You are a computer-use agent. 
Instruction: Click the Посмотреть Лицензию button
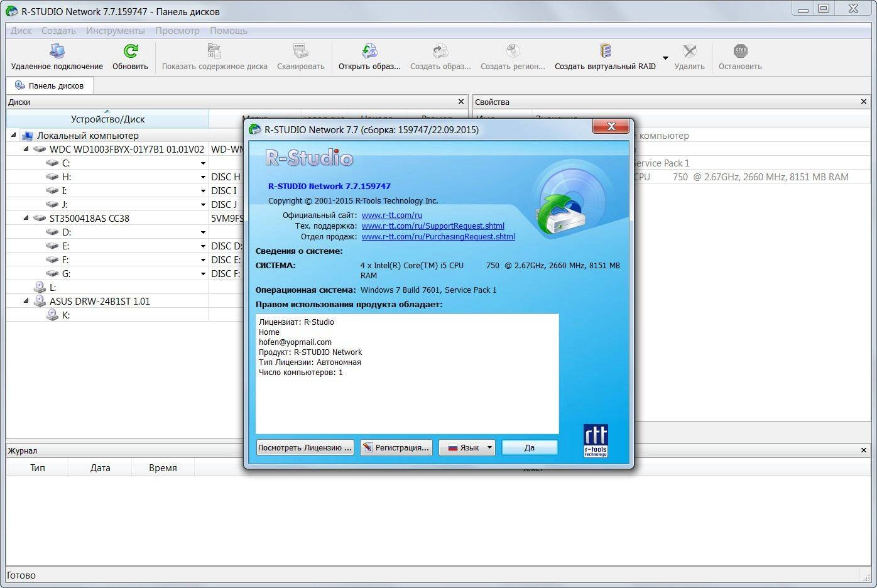(305, 447)
